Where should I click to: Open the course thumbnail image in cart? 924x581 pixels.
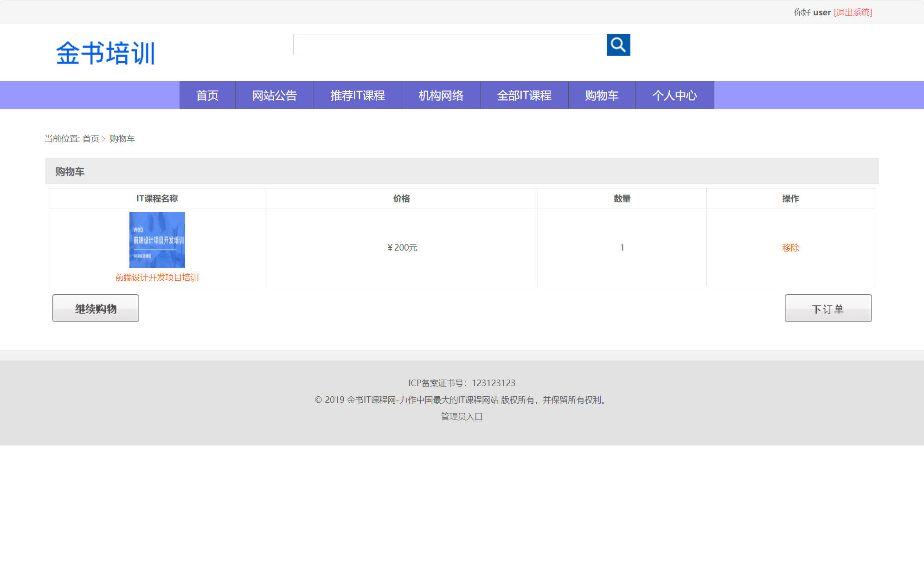[157, 239]
